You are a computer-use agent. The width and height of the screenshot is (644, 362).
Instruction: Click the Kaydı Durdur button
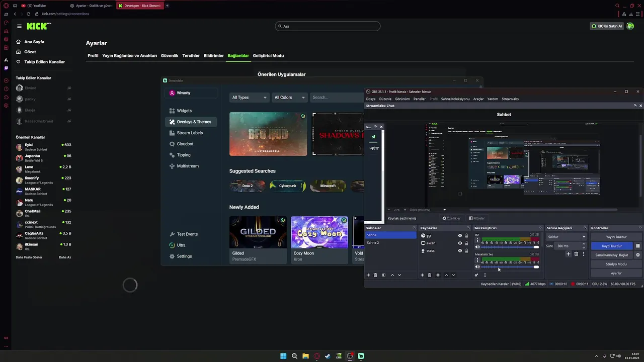[612, 246]
